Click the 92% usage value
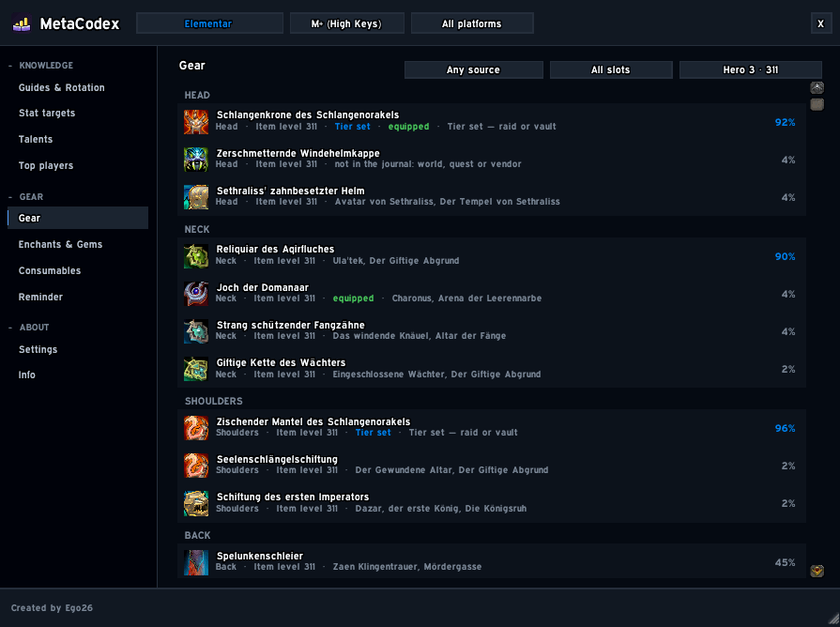The width and height of the screenshot is (840, 627). (785, 122)
